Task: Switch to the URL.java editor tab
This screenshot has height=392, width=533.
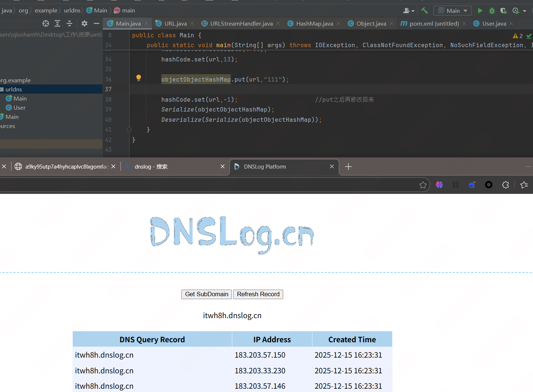Action: 175,23
